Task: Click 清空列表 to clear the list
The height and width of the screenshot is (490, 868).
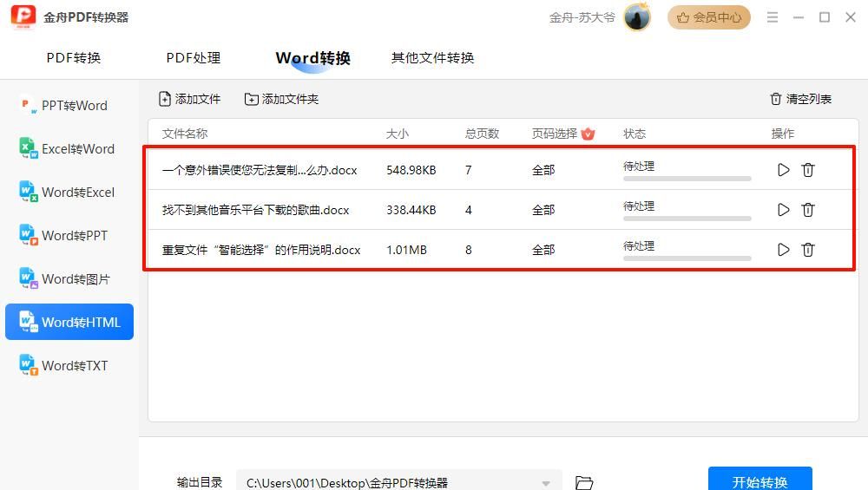Action: 800,99
